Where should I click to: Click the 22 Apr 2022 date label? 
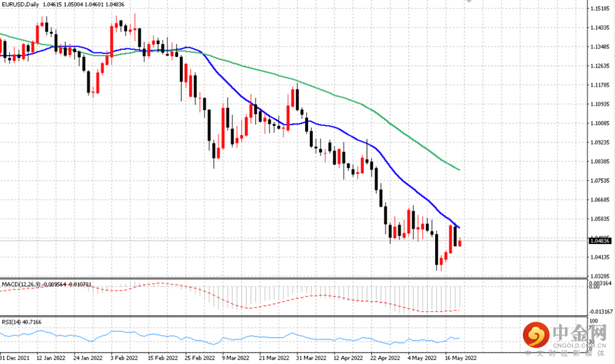[x=385, y=358]
